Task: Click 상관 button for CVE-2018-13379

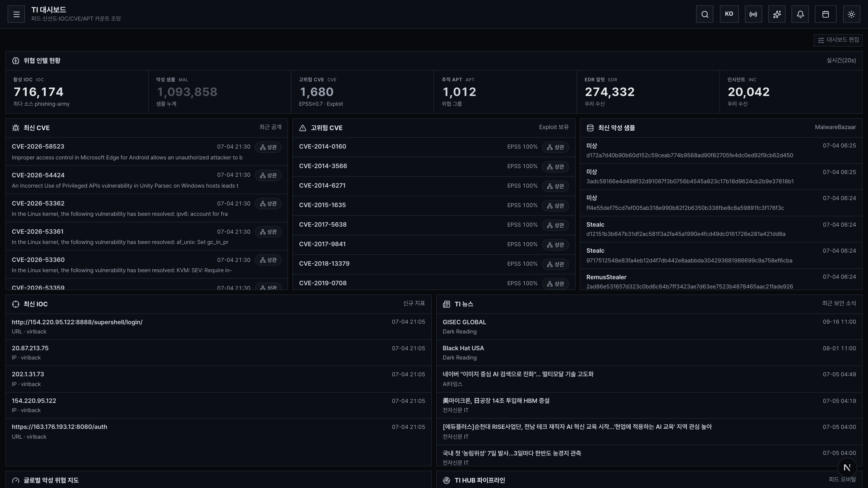Action: (555, 264)
